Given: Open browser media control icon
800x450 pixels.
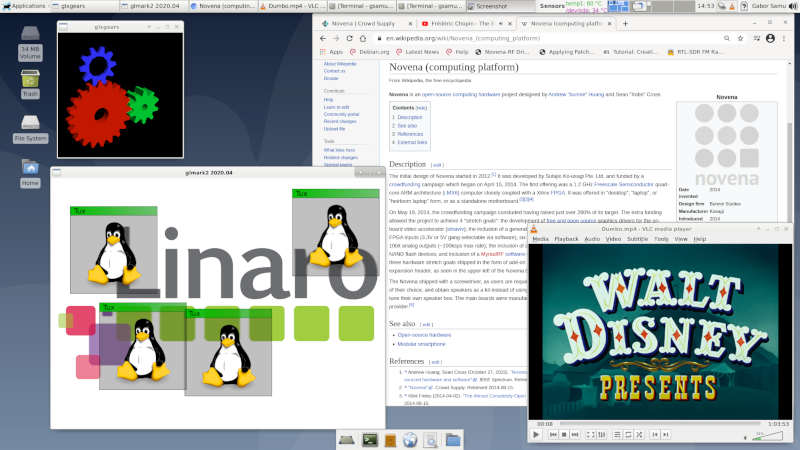Looking at the screenshot, I should [x=757, y=38].
